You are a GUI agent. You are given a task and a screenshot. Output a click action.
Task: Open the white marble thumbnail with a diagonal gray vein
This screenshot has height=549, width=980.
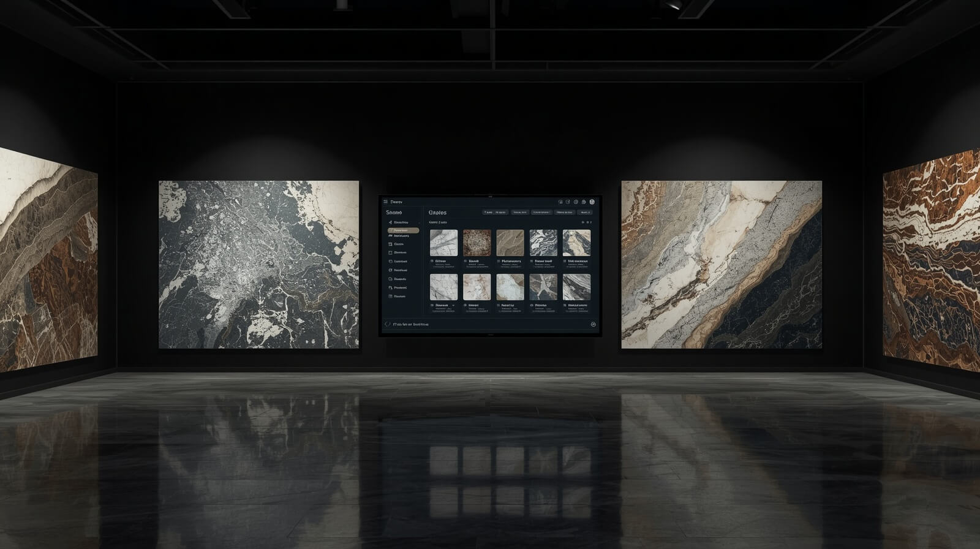(444, 243)
